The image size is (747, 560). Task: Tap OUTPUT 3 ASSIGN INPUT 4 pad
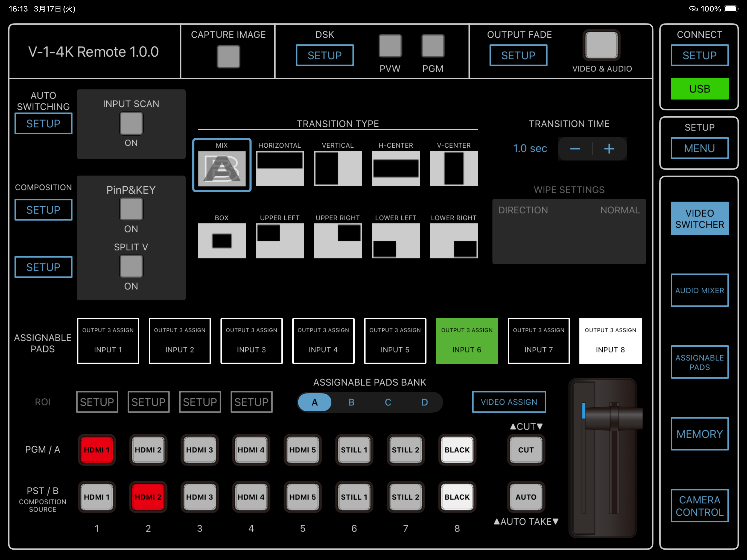click(x=323, y=341)
